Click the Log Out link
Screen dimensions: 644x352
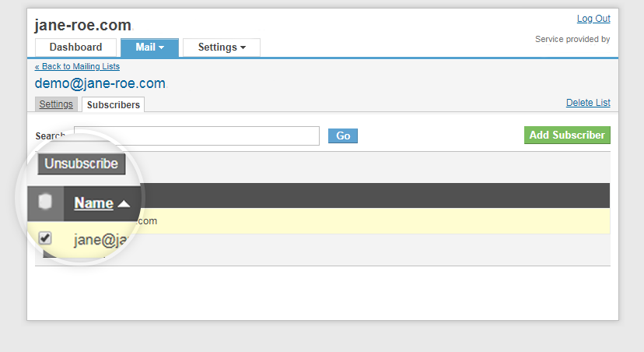[593, 19]
